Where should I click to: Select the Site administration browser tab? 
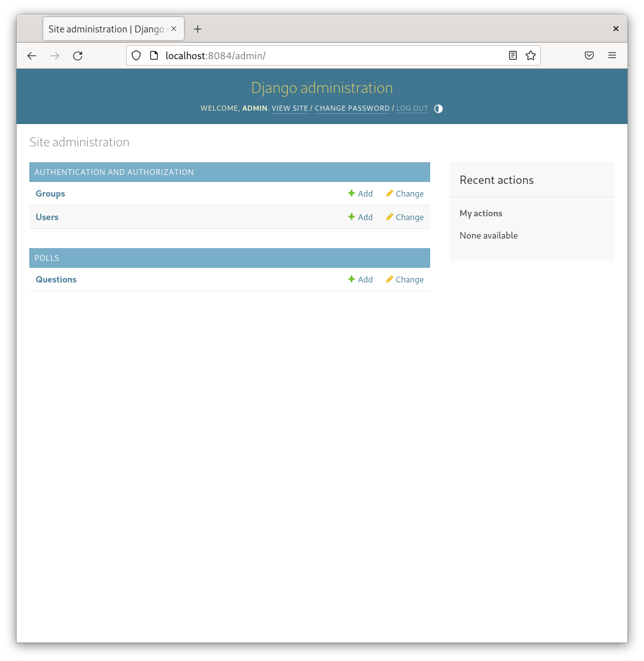[x=105, y=29]
